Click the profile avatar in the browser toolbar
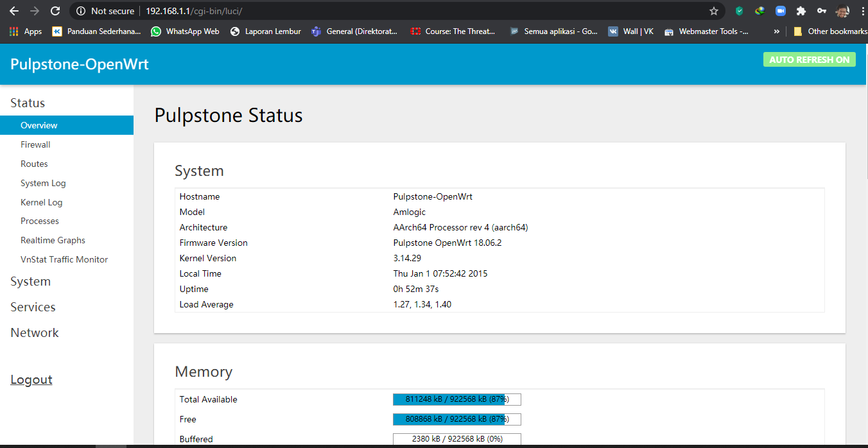 (x=842, y=11)
